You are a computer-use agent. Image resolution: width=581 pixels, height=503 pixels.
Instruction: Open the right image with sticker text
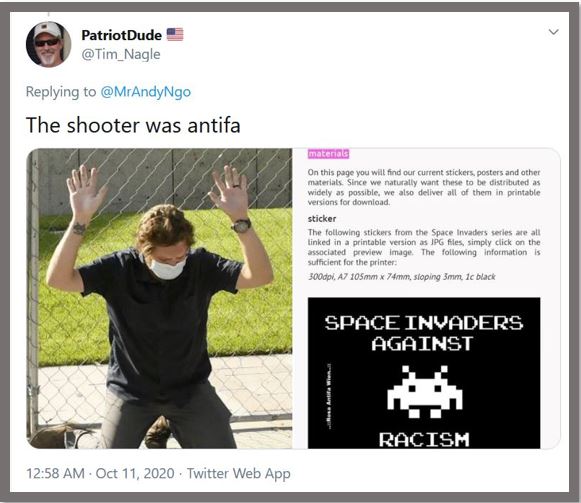426,298
